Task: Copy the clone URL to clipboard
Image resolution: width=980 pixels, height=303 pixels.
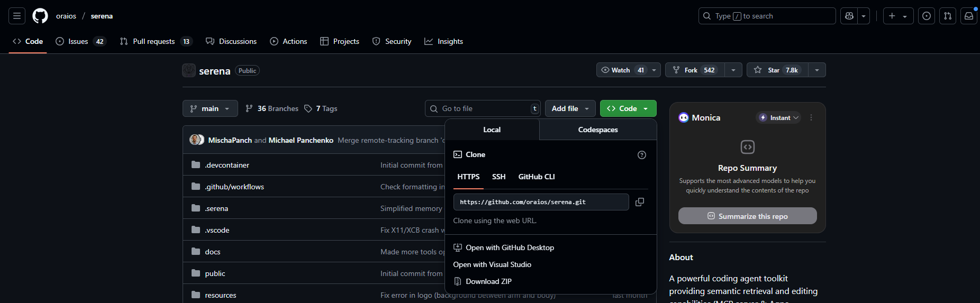Action: 640,202
